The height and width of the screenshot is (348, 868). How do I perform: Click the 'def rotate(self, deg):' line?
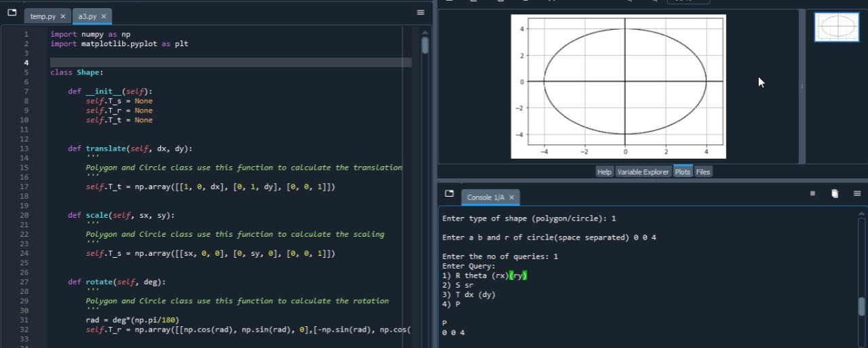click(x=117, y=281)
